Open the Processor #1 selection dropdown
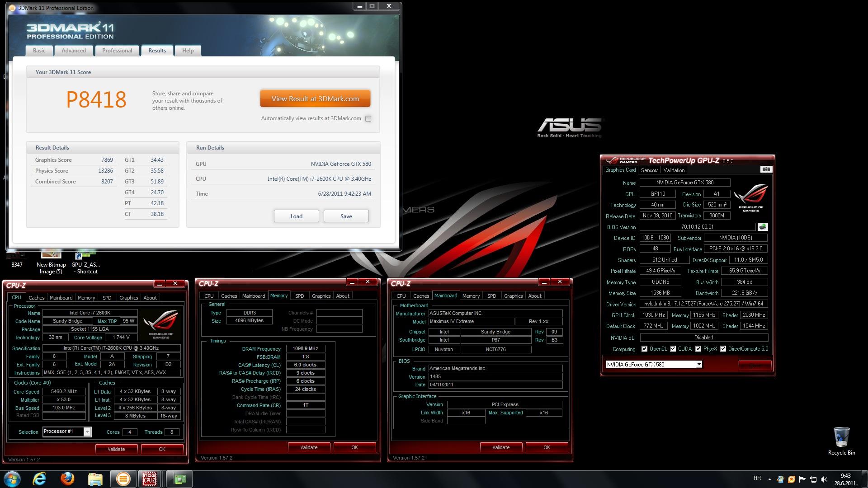The height and width of the screenshot is (488, 868). (67, 432)
